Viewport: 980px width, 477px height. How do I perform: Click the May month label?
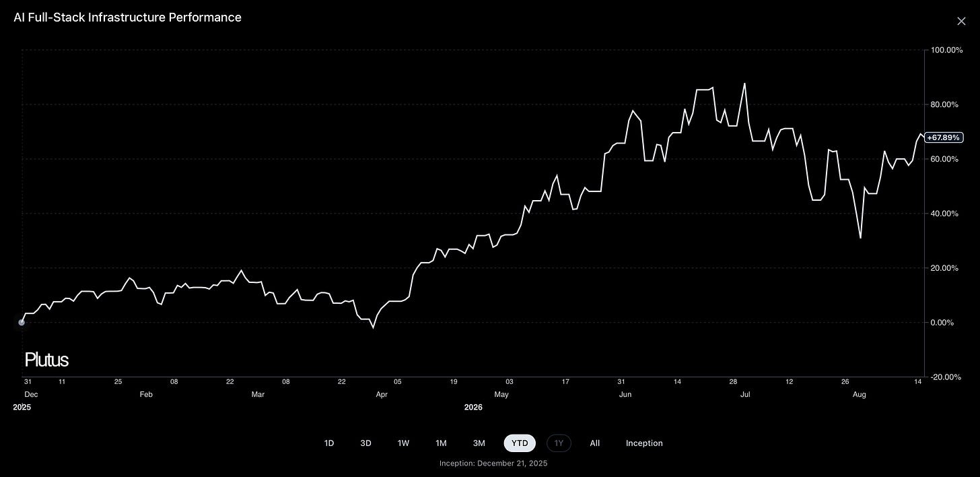click(501, 395)
